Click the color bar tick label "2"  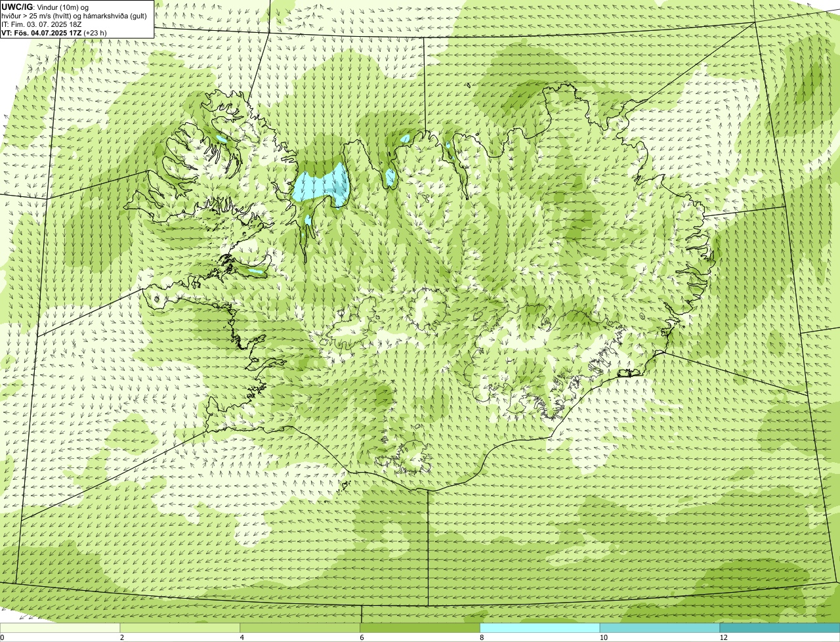tap(122, 637)
